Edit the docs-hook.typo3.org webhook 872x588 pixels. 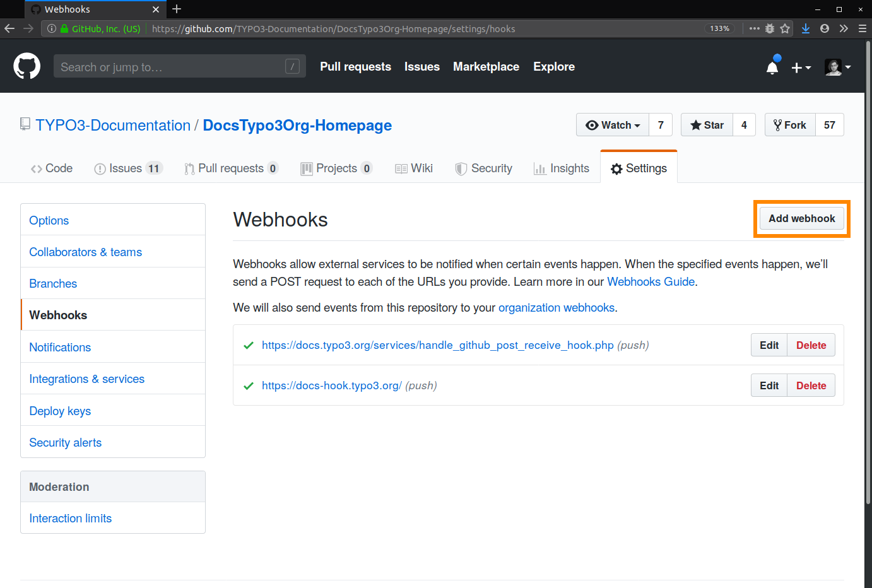click(x=769, y=385)
